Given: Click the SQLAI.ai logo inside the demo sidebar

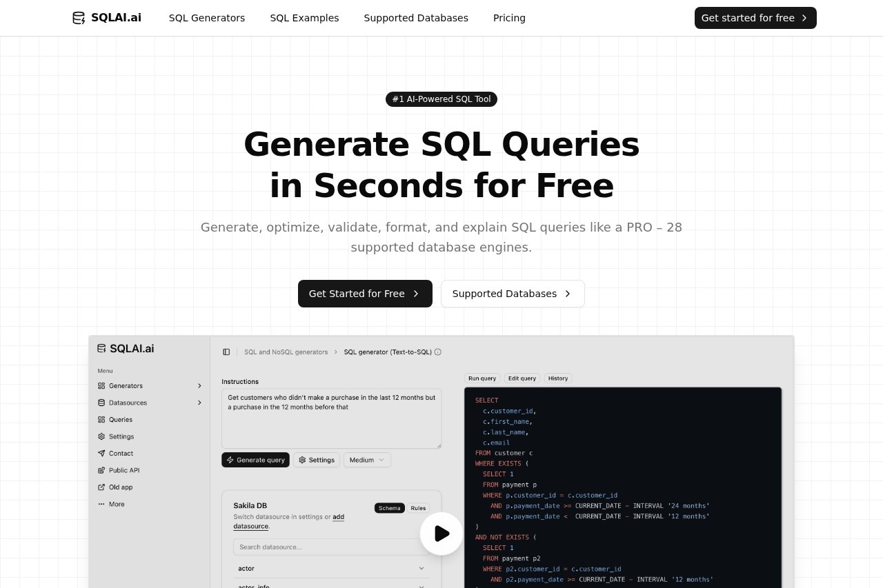Looking at the screenshot, I should tap(126, 349).
